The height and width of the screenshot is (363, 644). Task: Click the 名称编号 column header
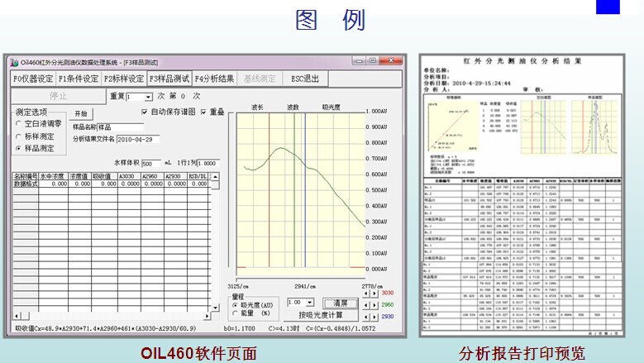(x=26, y=177)
